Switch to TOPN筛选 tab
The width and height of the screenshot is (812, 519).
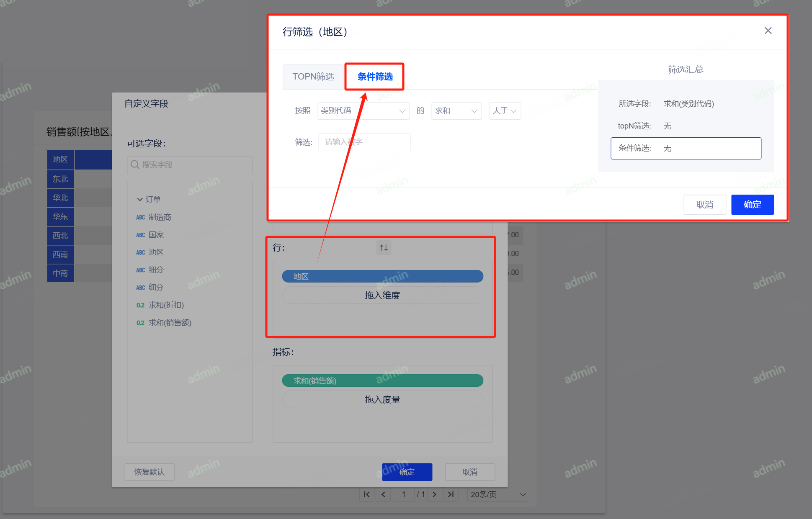pyautogui.click(x=313, y=77)
